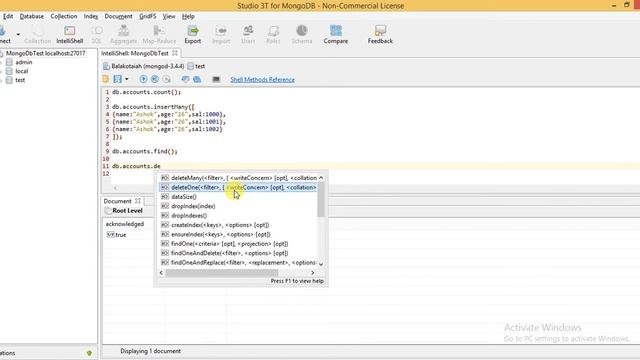Viewport: 640px width, 360px height.
Task: Click the Import toolbar icon
Action: click(221, 34)
